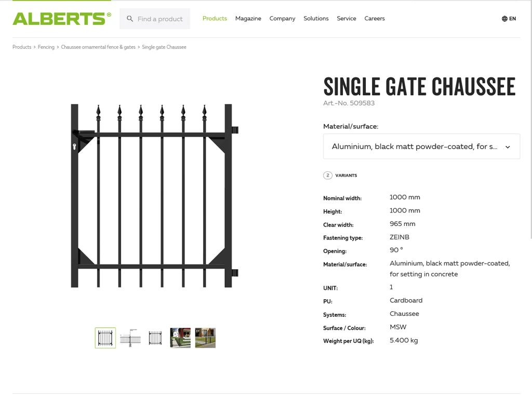
Task: Open the Magazine menu item
Action: point(248,19)
